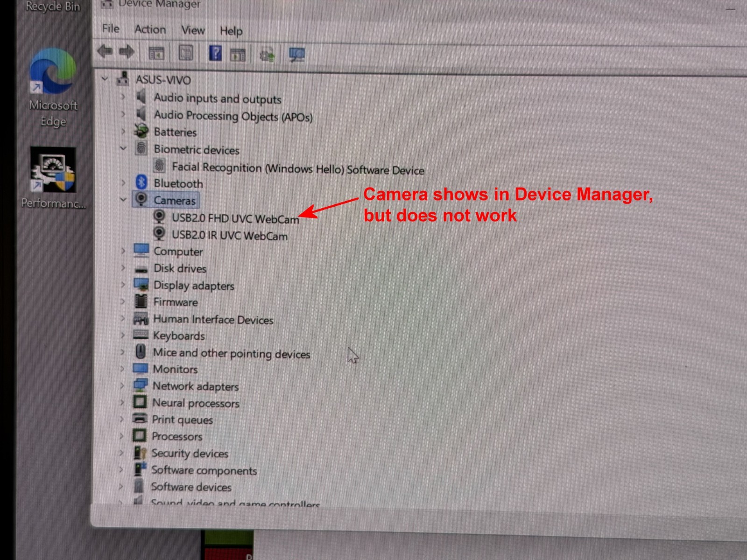747x560 pixels.
Task: Select the Cameras category label
Action: 175,201
